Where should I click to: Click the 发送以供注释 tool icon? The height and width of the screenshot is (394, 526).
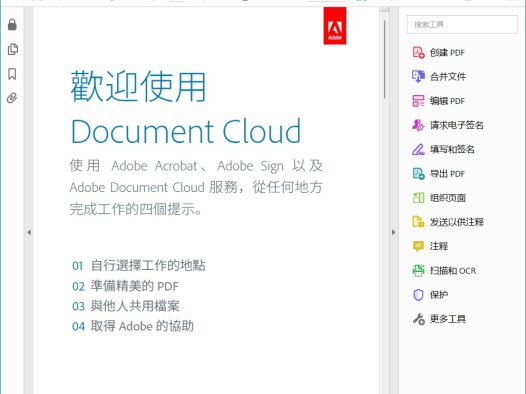418,222
